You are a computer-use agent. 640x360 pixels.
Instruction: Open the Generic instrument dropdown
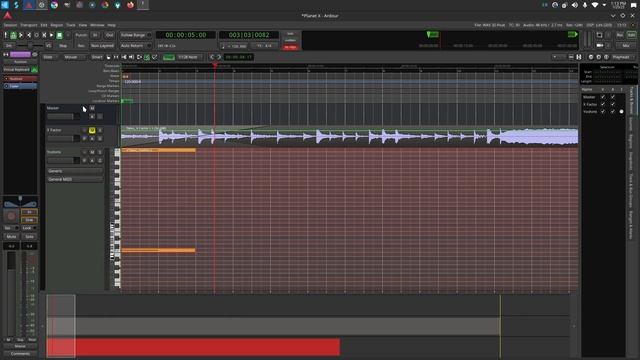(74, 171)
